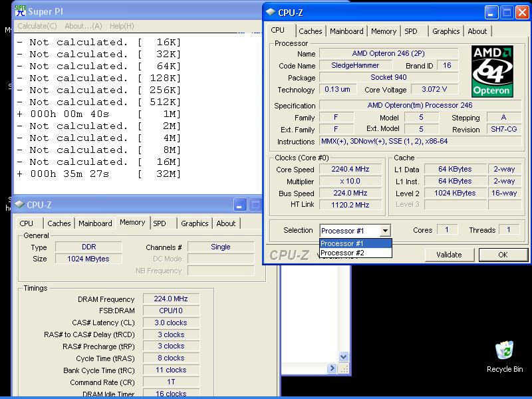Click the Validate button
Screen dimensions: 532x399
click(x=449, y=255)
